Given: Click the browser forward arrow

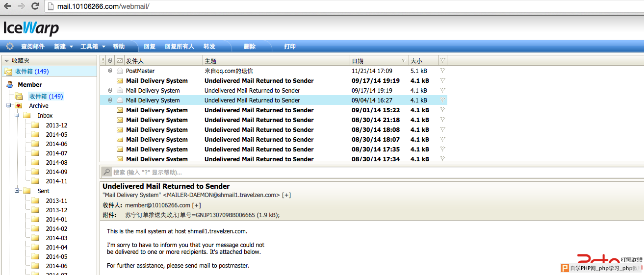Looking at the screenshot, I should (x=21, y=6).
